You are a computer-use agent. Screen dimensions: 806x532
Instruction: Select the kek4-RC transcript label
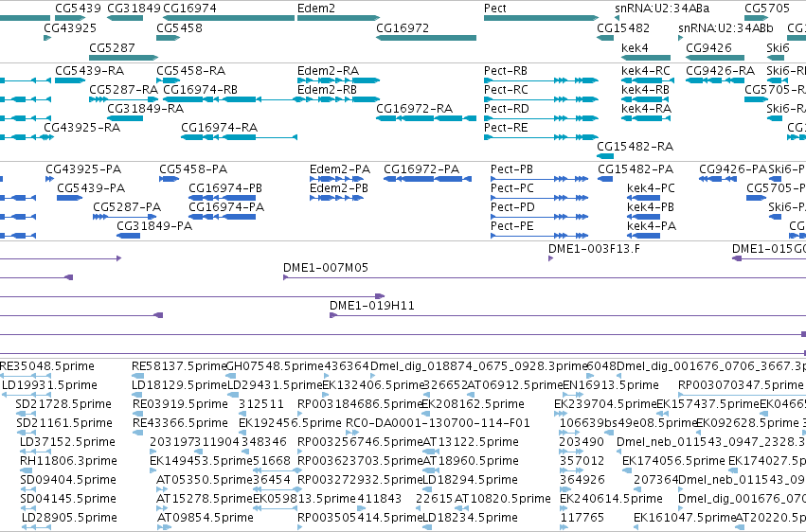click(646, 70)
